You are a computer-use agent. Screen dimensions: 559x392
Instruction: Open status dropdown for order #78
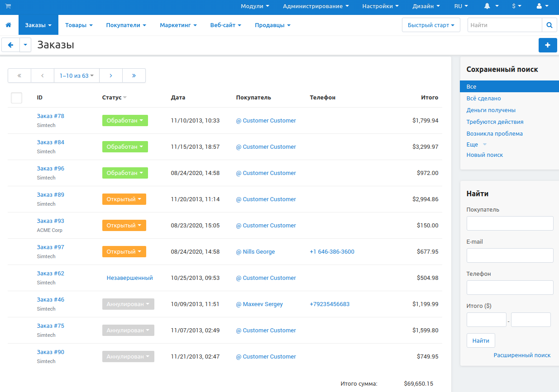click(x=125, y=121)
